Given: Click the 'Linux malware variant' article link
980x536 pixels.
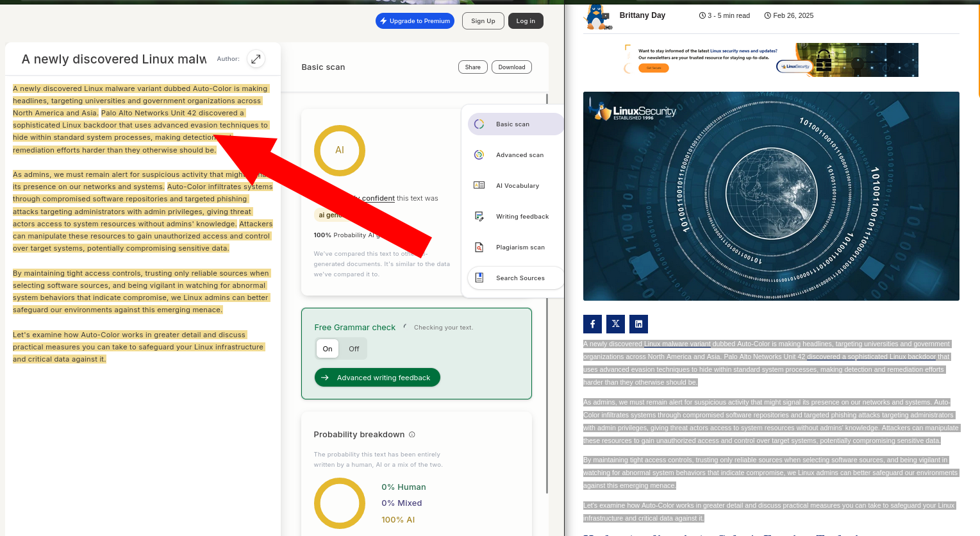Looking at the screenshot, I should (x=677, y=344).
